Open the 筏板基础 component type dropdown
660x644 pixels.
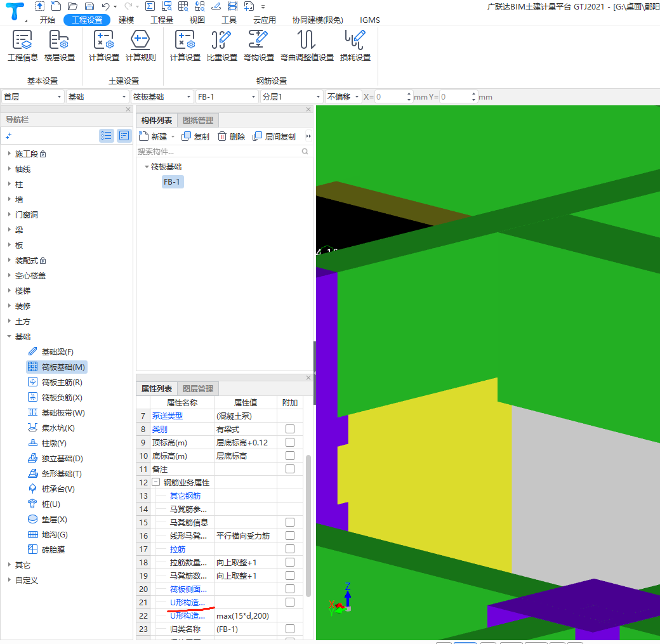click(162, 97)
